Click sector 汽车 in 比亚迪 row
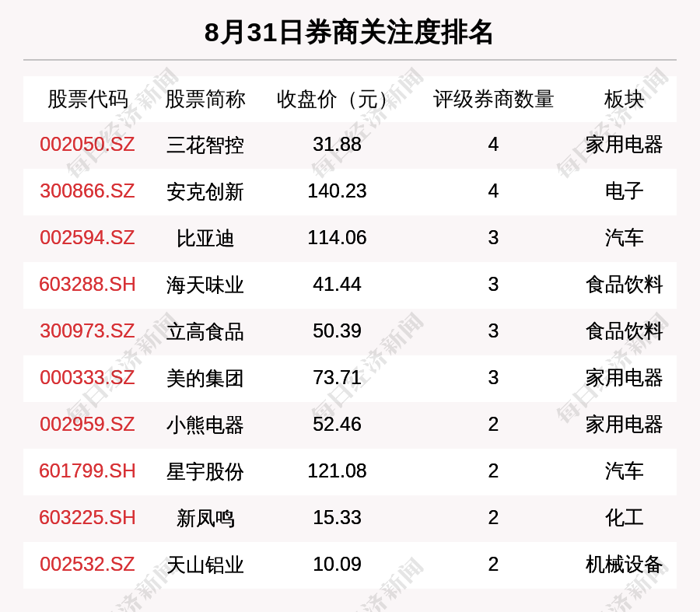Image resolution: width=700 pixels, height=612 pixels. click(x=624, y=238)
